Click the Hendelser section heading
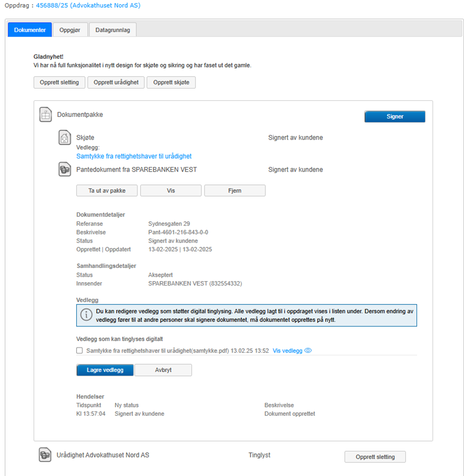Image resolution: width=464 pixels, height=476 pixels. tap(90, 397)
